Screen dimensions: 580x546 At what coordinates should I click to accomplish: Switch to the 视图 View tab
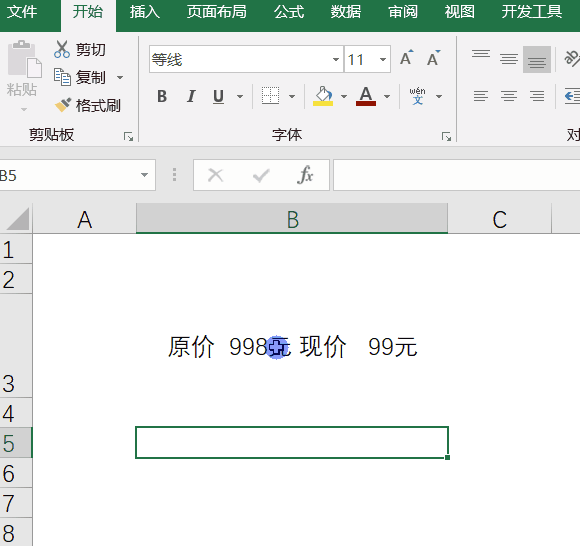[460, 12]
